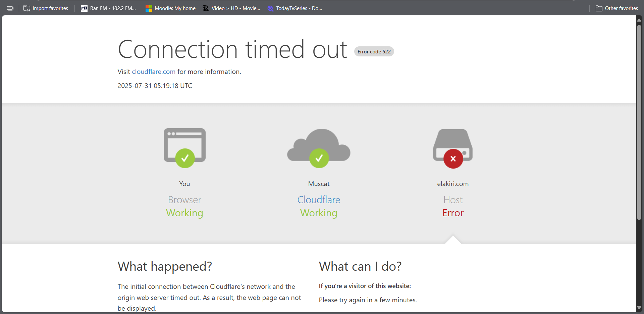Click the Moodle Microsoft-style favicon
The width and height of the screenshot is (644, 314).
pos(149,8)
